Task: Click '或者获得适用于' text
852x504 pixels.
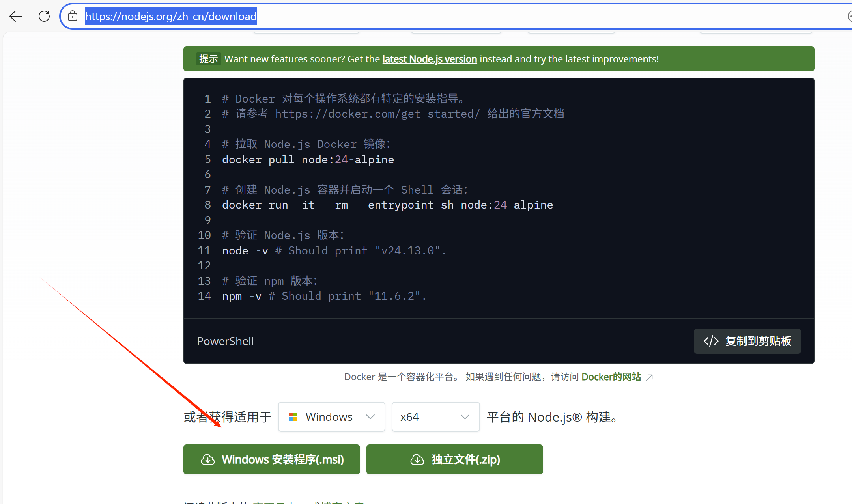Action: (x=228, y=417)
